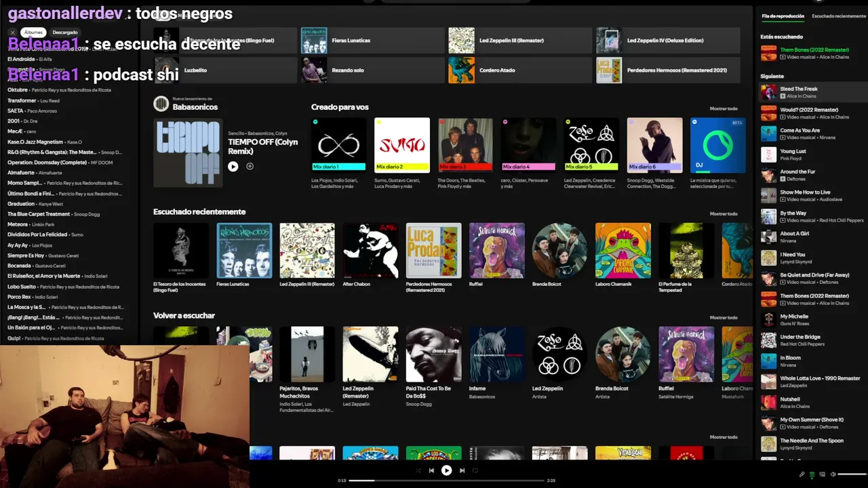This screenshot has height=488, width=868.
Task: Add TIEMPO OFF to library plus icon
Action: coord(250,166)
